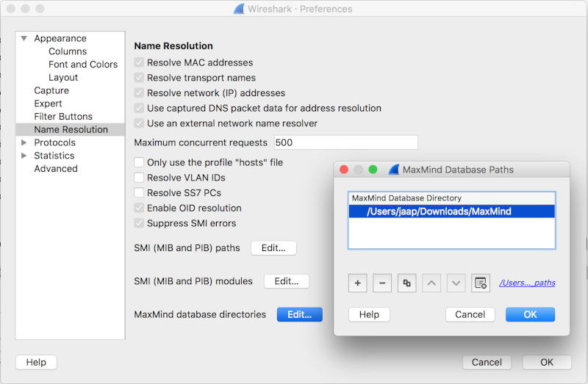
Task: Open the Capture preferences page
Action: point(51,90)
